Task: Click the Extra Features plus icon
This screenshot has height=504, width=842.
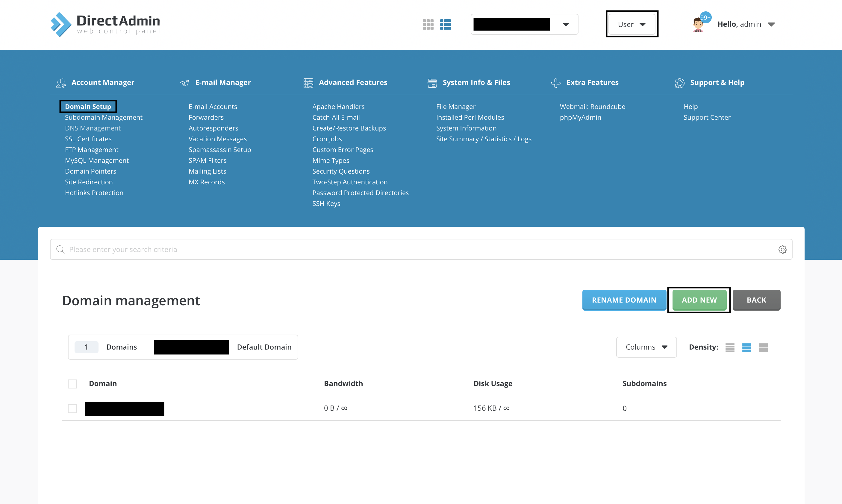Action: 555,83
